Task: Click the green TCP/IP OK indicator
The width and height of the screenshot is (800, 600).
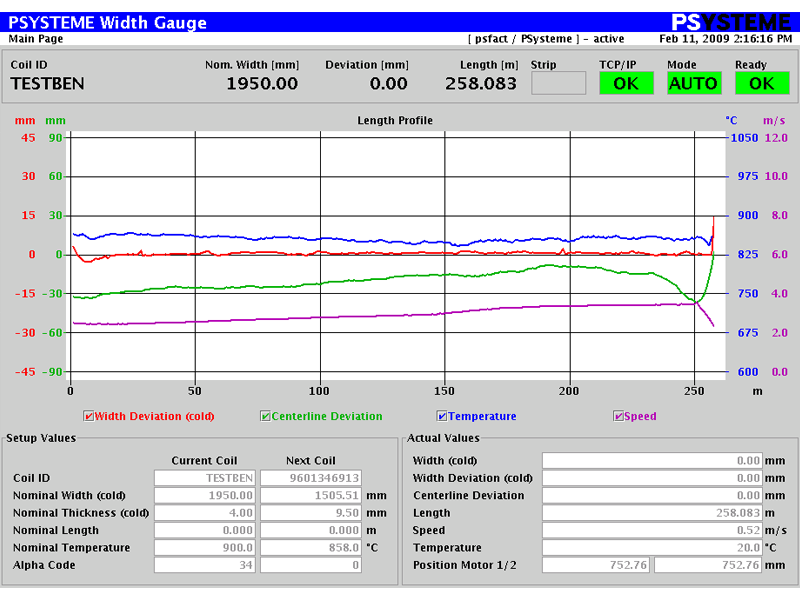Action: (626, 83)
